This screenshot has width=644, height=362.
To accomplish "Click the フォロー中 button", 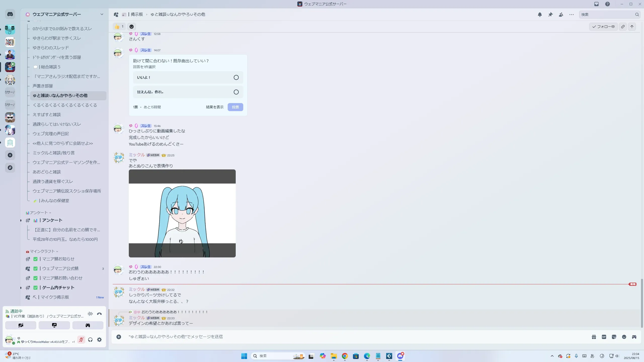I will point(603,27).
